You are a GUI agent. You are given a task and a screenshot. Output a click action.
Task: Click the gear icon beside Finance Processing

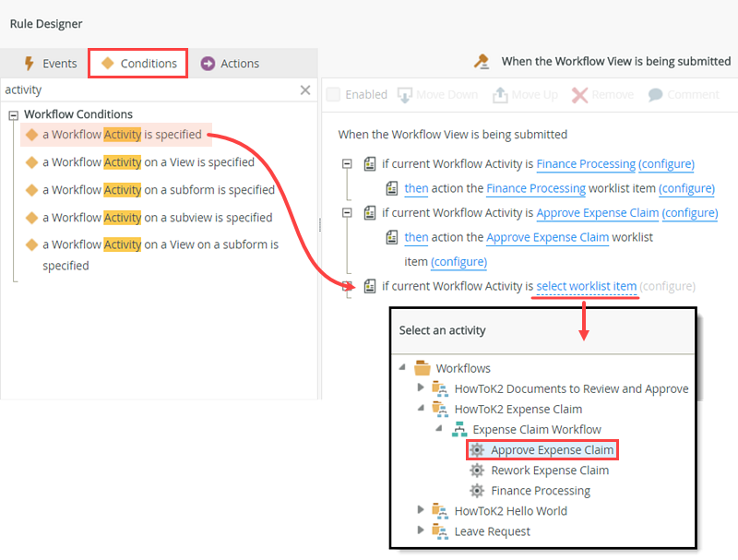477,491
